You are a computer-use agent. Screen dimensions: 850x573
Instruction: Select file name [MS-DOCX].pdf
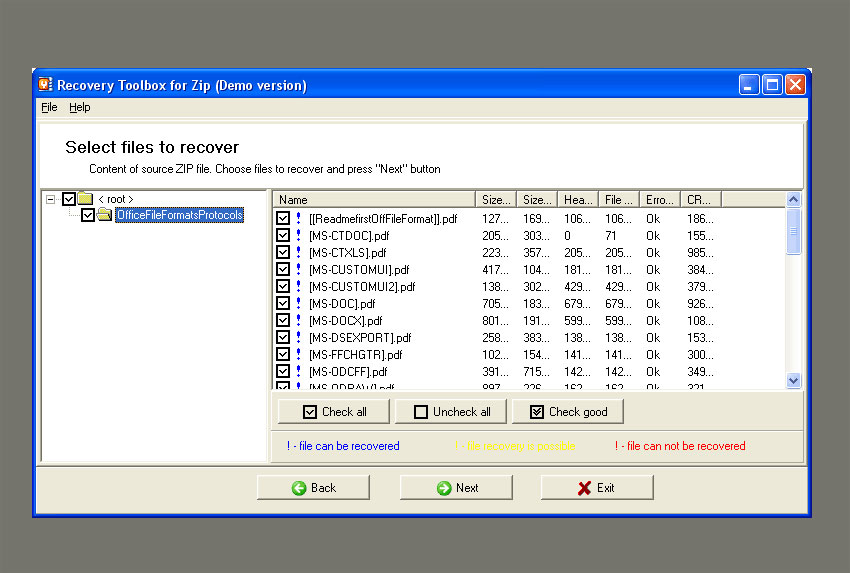click(x=345, y=320)
